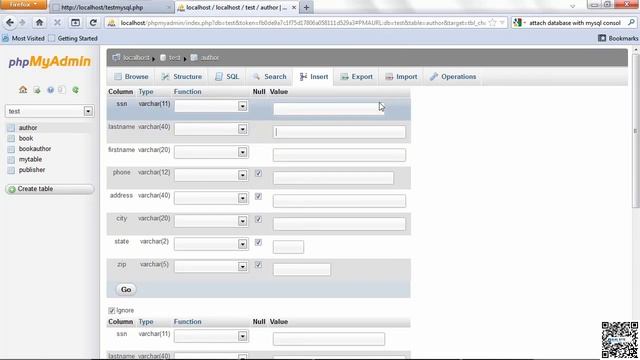Open the help documentation icon in sidebar
The height and width of the screenshot is (360, 640).
pos(50,90)
